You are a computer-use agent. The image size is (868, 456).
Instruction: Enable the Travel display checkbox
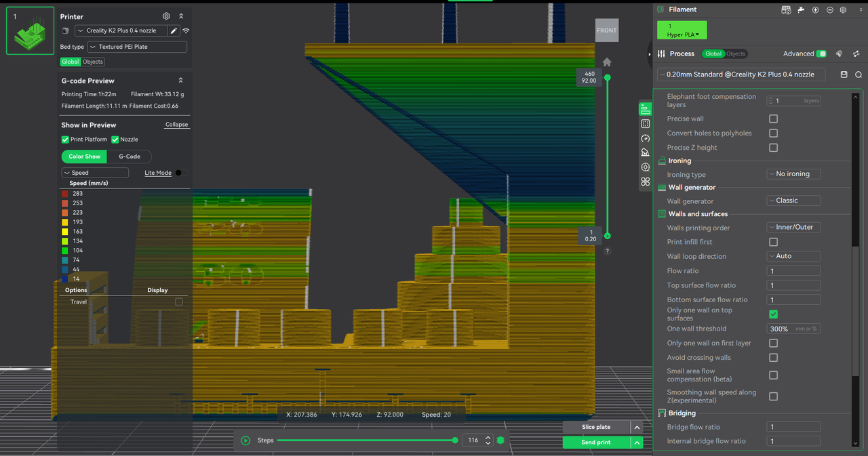click(x=179, y=302)
